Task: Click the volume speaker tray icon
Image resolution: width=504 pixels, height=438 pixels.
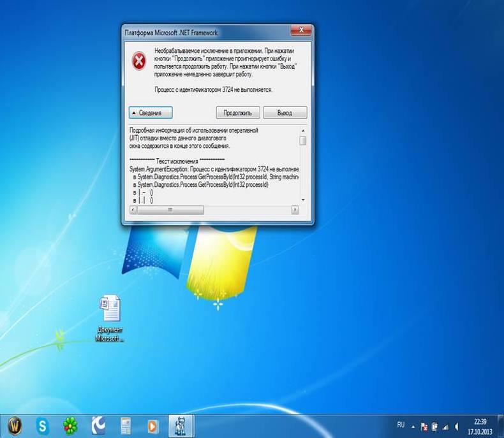Action: tap(456, 427)
